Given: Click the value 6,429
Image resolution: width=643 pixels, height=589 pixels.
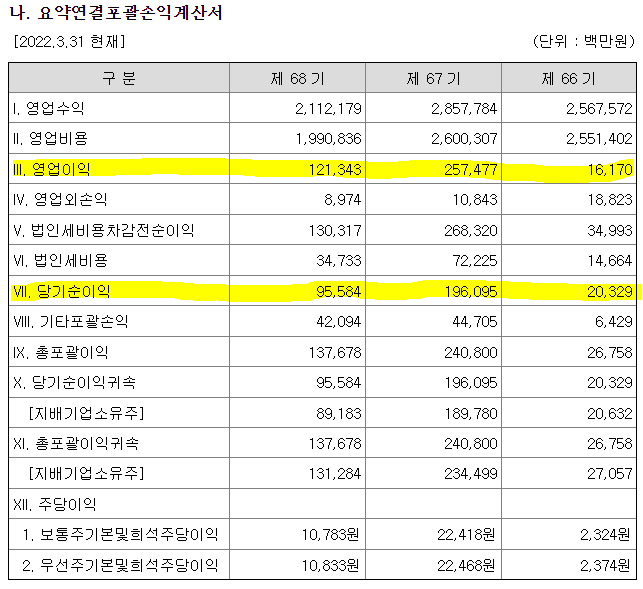Looking at the screenshot, I should [x=614, y=322].
